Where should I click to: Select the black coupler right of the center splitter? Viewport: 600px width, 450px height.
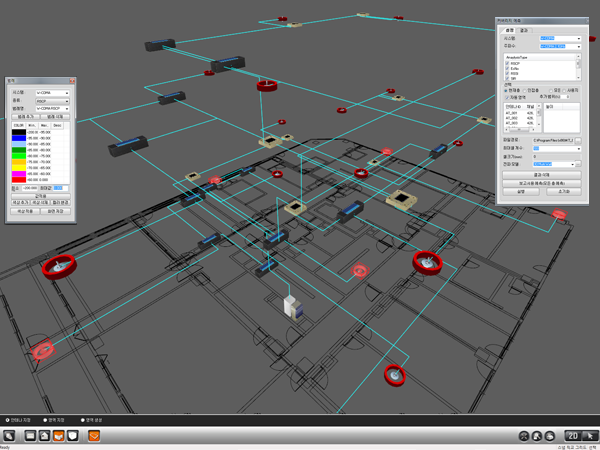[350, 212]
